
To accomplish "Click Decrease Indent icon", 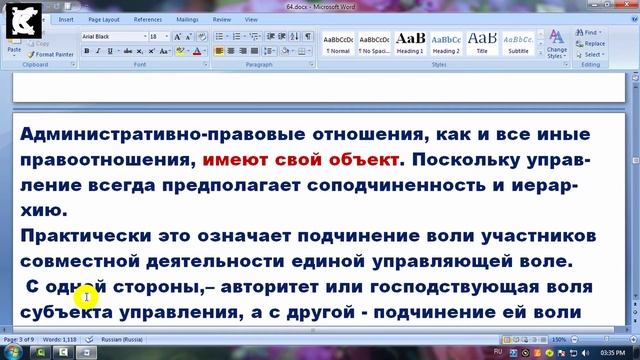I will (x=270, y=36).
